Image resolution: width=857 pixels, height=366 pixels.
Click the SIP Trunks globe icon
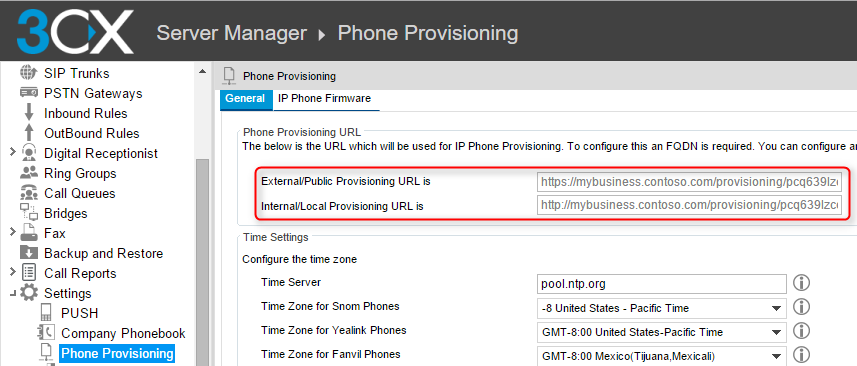coord(28,73)
